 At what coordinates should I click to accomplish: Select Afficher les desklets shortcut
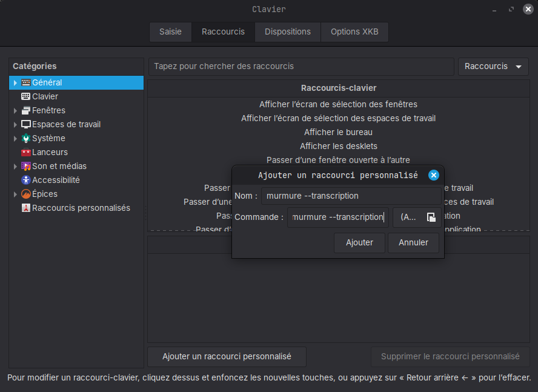pos(338,146)
